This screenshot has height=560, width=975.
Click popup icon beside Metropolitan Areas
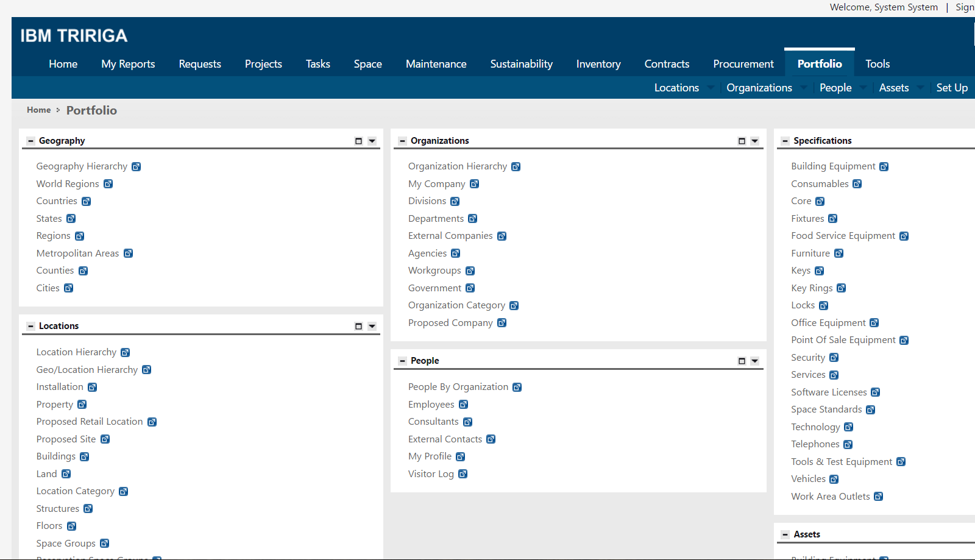pyautogui.click(x=128, y=253)
